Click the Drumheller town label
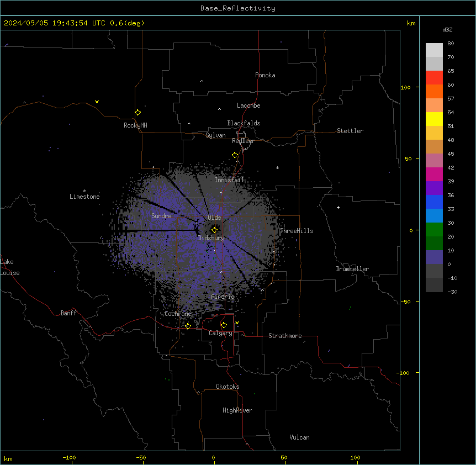Image resolution: width=476 pixels, height=465 pixels. pos(352,269)
